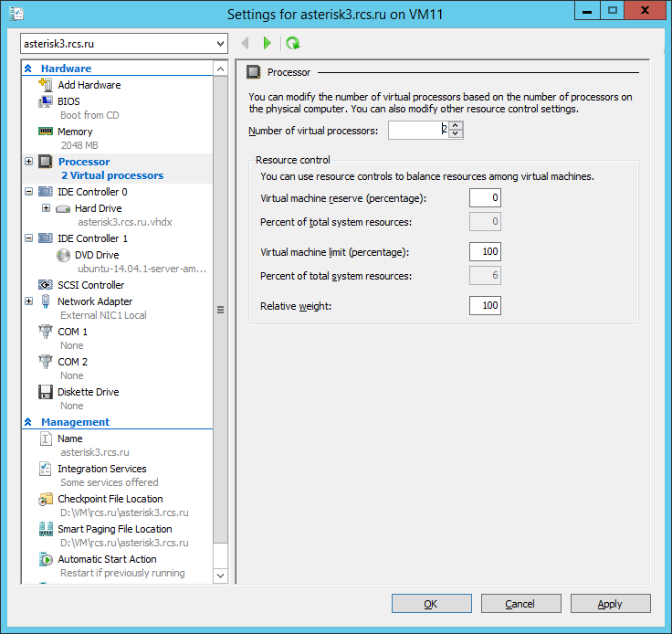Select the DVD Drive item

click(x=97, y=255)
